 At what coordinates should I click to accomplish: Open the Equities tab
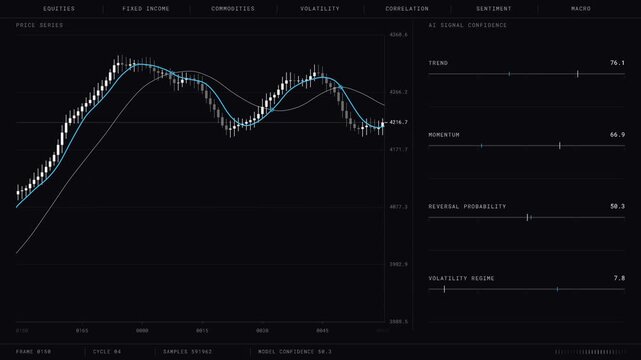(59, 9)
